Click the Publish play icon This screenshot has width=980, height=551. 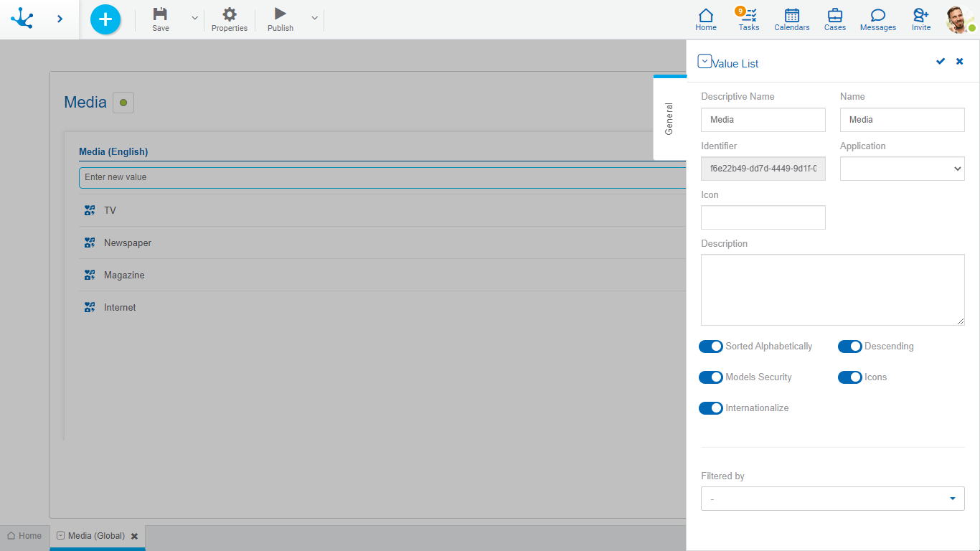[x=281, y=14]
